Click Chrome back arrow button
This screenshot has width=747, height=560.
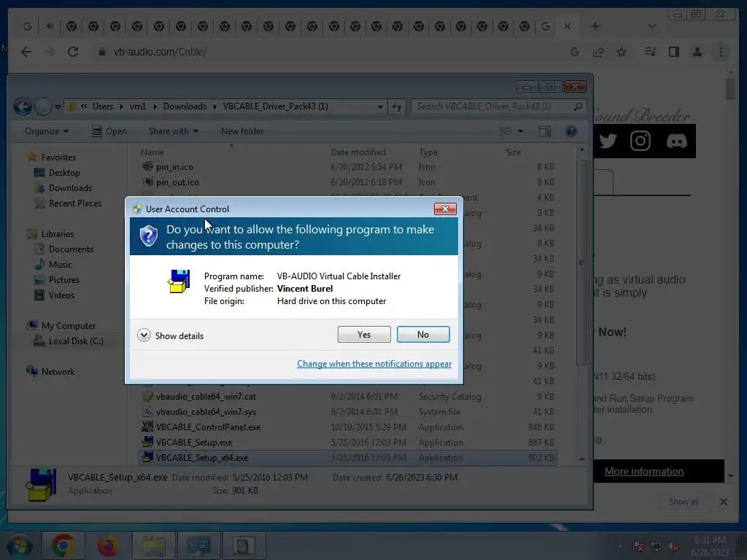point(26,52)
